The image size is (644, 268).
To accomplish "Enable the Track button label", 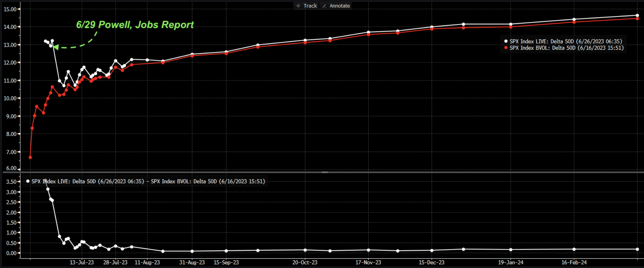I will tap(310, 6).
